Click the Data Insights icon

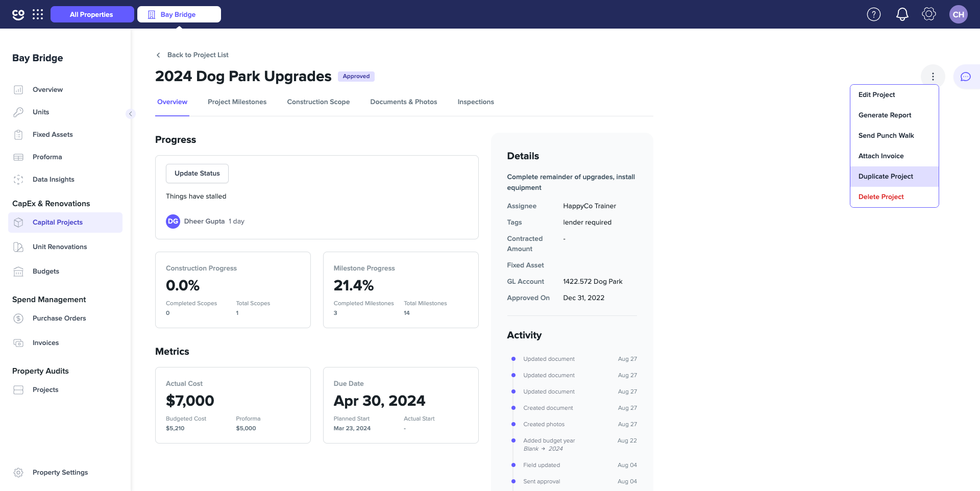[18, 180]
